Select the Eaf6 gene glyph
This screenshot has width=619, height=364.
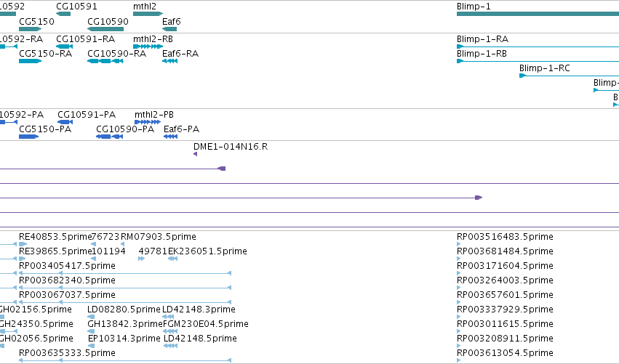(169, 29)
